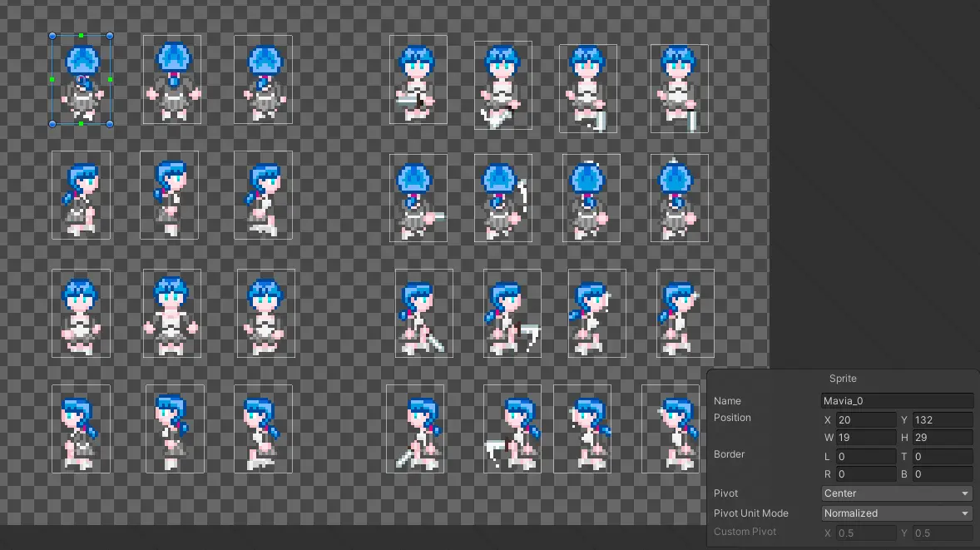Grab the top-left blue corner handle of selected sprite
This screenshot has height=550, width=980.
click(x=52, y=37)
